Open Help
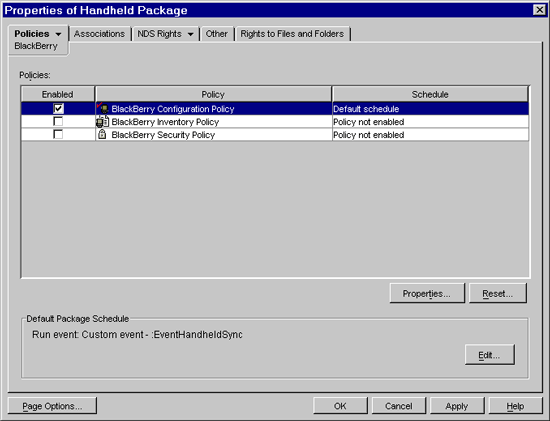This screenshot has width=550, height=421. [x=515, y=406]
